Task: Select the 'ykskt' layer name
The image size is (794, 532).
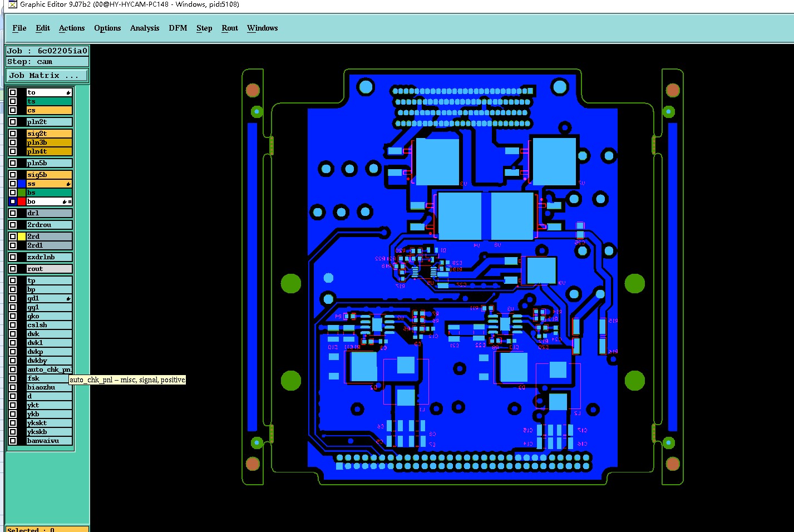Action: [x=50, y=423]
